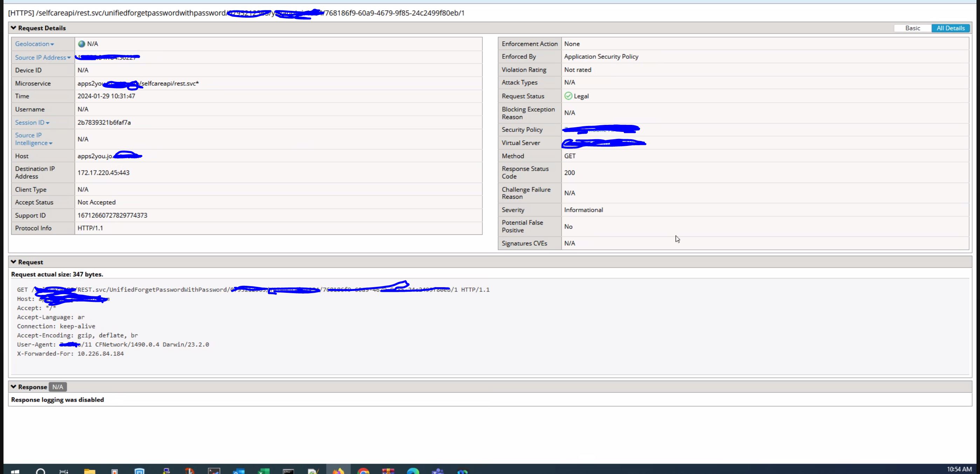Launch Chrome from the taskbar
This screenshot has height=474, width=980.
pyautogui.click(x=363, y=471)
